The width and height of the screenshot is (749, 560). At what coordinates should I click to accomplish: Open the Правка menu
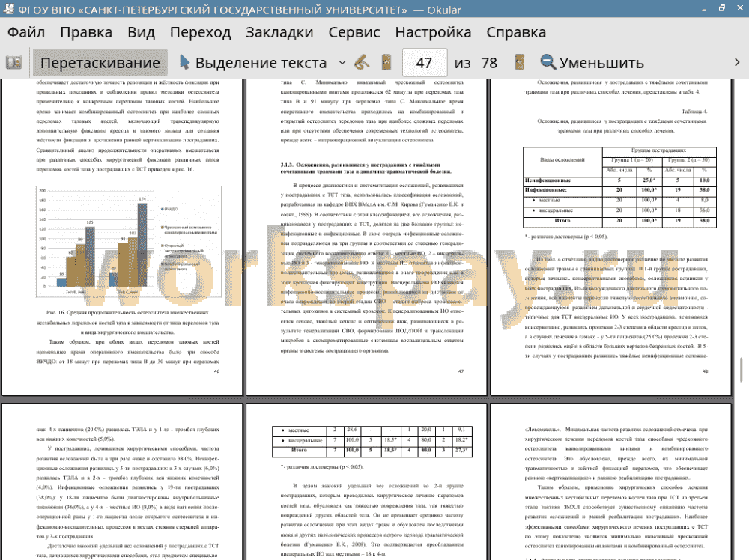(86, 32)
